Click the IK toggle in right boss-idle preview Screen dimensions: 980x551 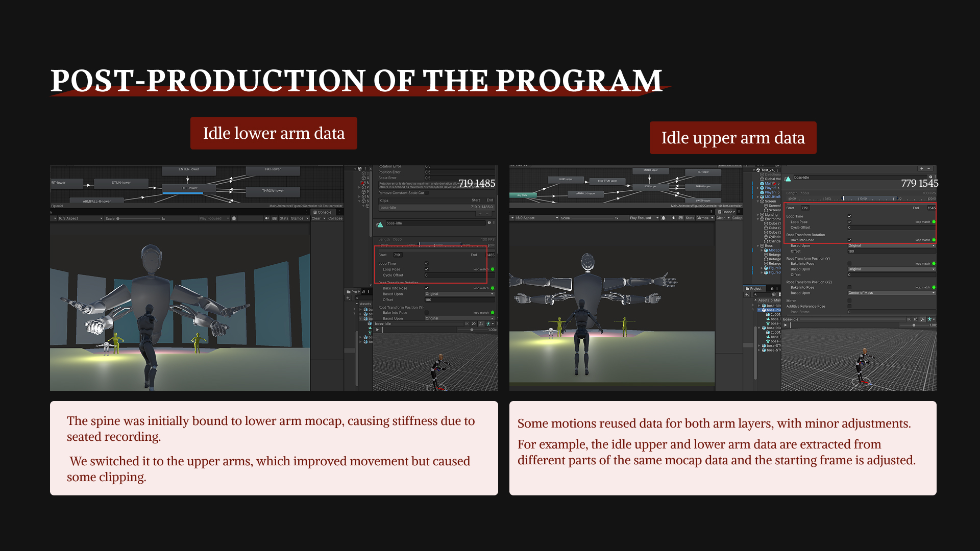[x=909, y=319]
